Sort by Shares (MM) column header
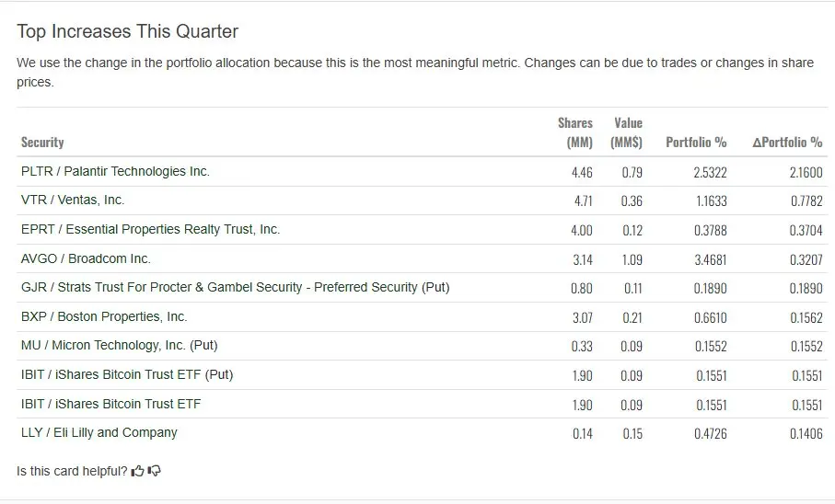The height and width of the screenshot is (504, 835). 575,132
